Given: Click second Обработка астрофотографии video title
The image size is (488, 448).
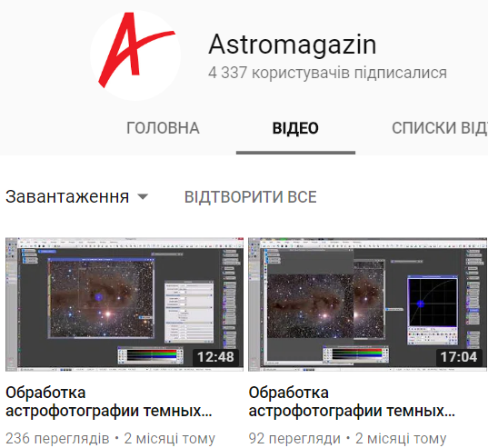Looking at the screenshot, I should click(352, 402).
